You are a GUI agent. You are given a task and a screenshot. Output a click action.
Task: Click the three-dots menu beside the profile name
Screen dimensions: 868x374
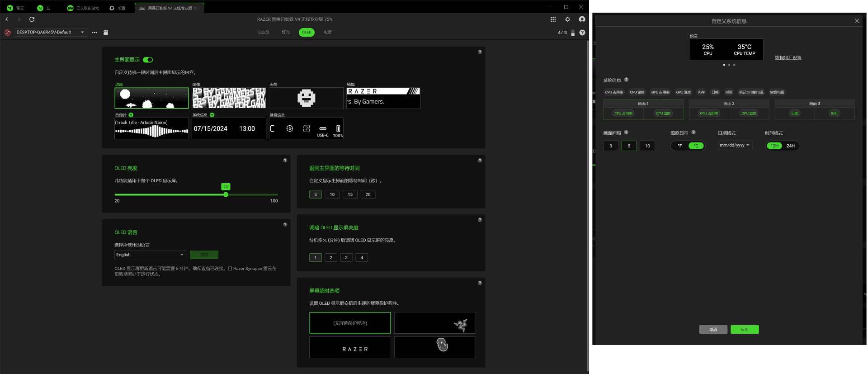click(94, 33)
